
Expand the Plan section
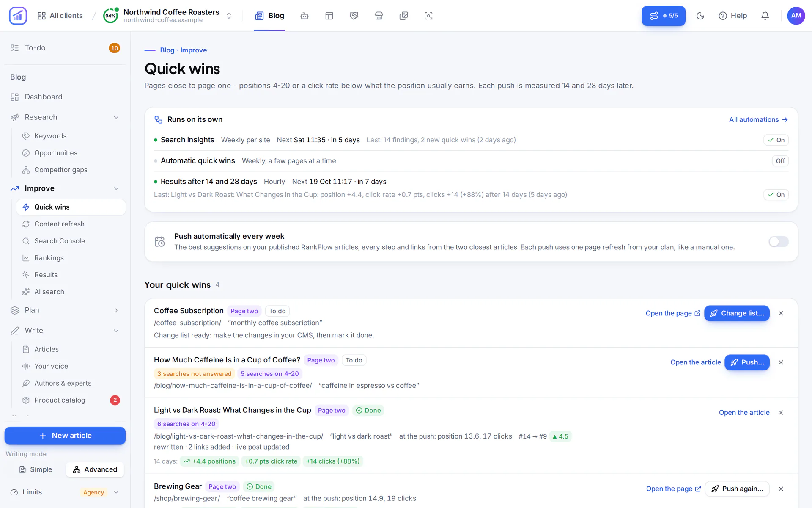click(116, 310)
